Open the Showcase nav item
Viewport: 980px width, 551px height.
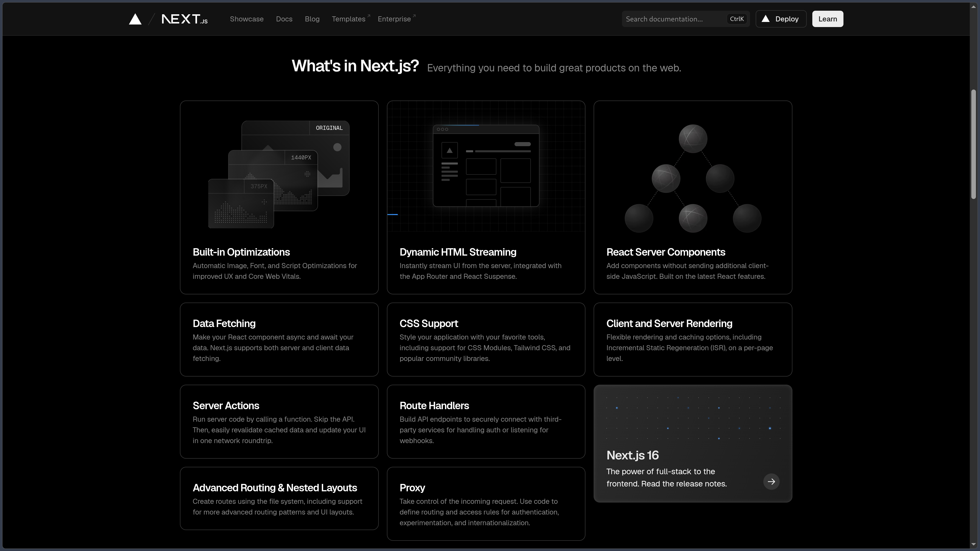pos(247,19)
